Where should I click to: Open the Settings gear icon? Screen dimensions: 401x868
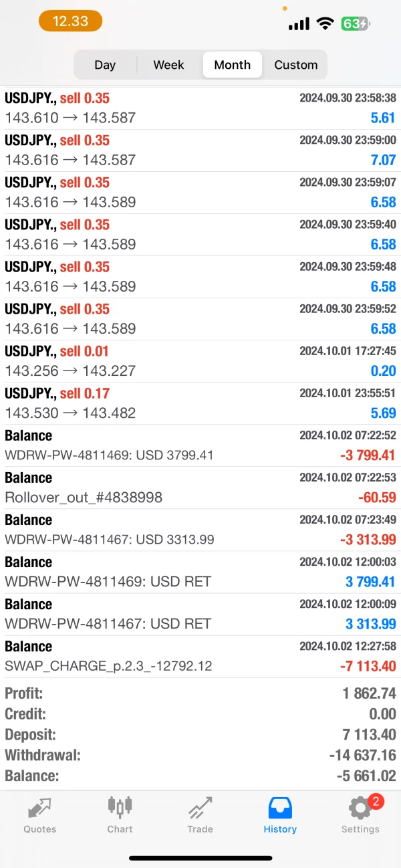(x=360, y=808)
